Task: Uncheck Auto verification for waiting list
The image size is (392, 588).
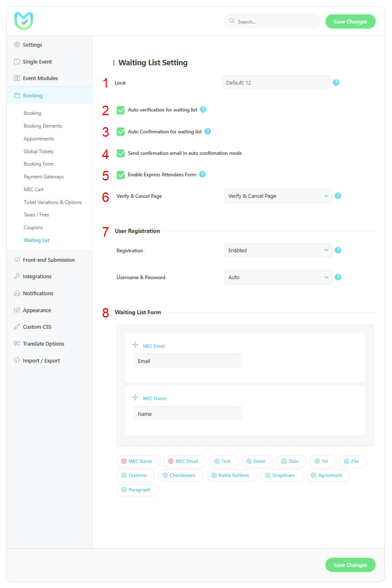Action: 121,110
